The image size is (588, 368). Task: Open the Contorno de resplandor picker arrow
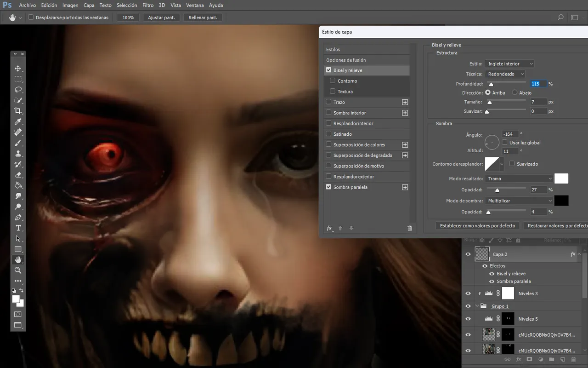tap(502, 164)
